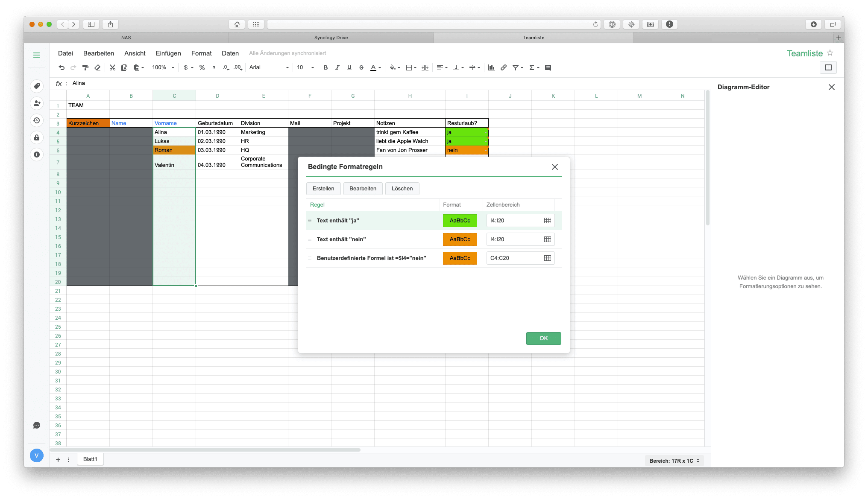Open the 'Format' menu in menu bar

[x=201, y=53]
